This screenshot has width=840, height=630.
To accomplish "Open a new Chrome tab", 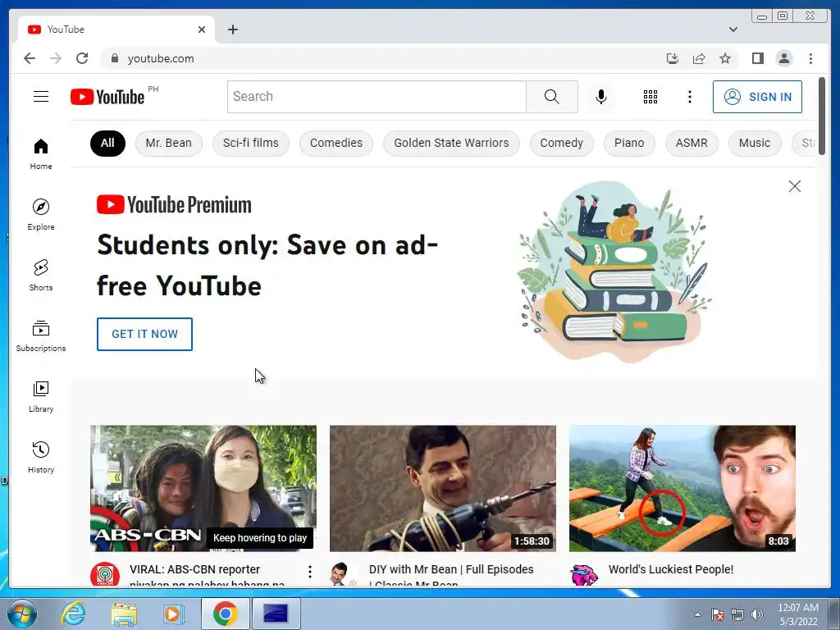I will coord(232,30).
